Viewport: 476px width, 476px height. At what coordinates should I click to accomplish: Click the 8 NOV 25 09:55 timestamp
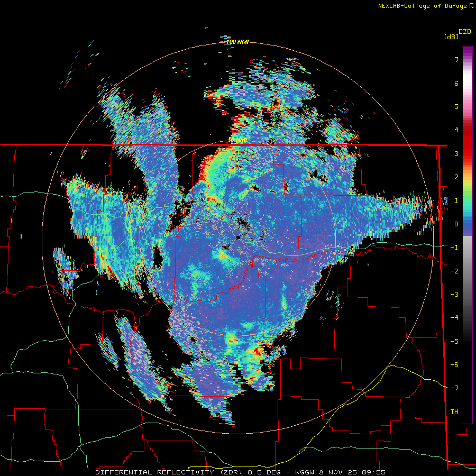[x=352, y=472]
